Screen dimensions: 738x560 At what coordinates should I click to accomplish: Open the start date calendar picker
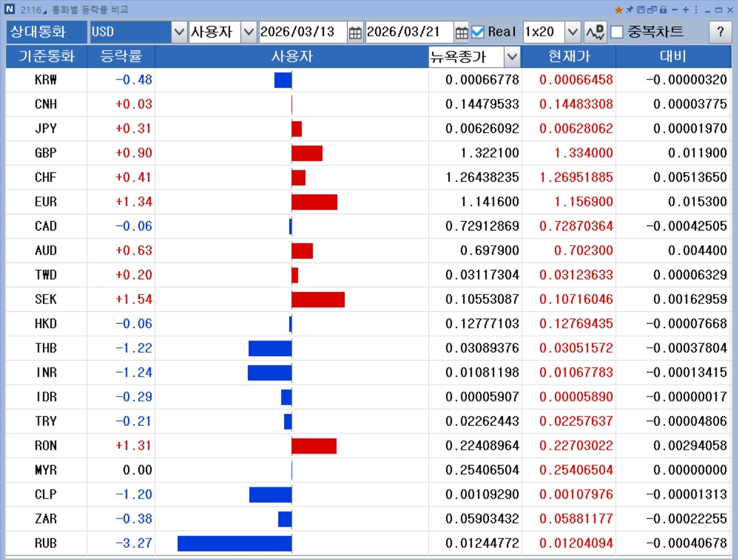(x=355, y=33)
